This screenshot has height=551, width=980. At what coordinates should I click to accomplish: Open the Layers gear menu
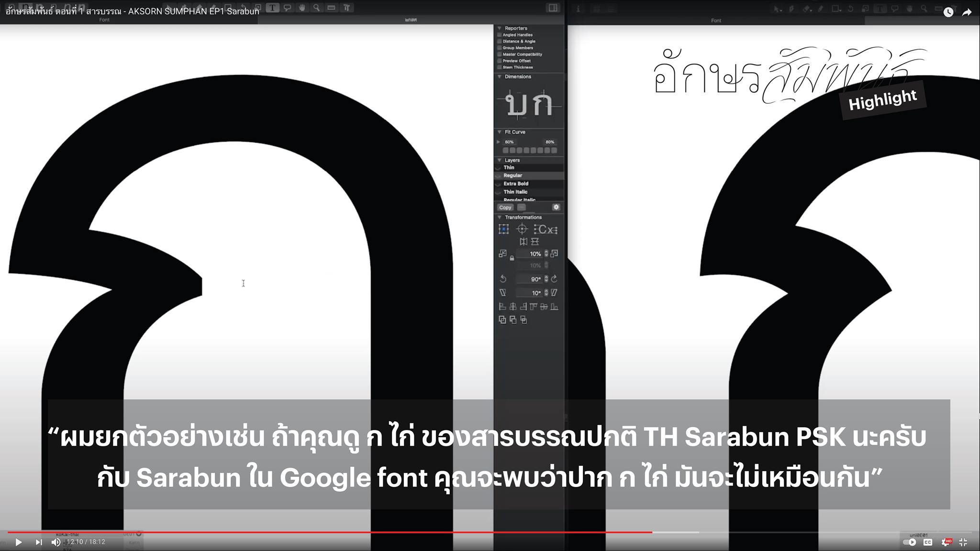[x=556, y=207]
